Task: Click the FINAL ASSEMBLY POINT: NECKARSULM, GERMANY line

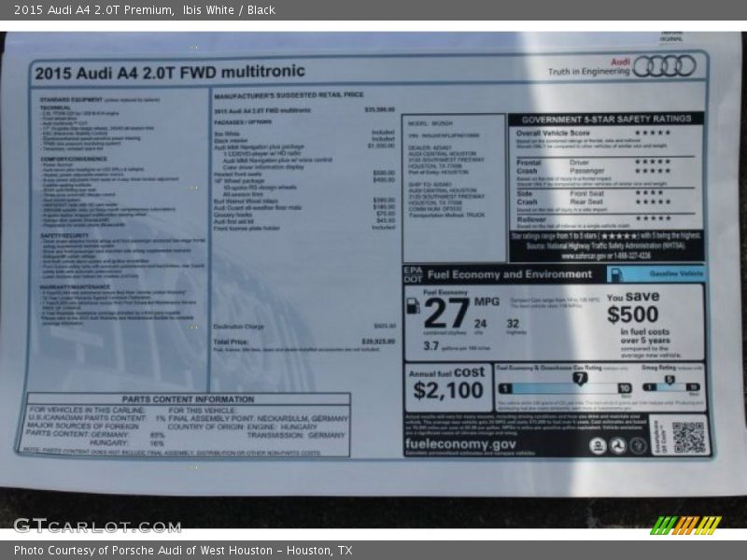Action: tap(259, 418)
